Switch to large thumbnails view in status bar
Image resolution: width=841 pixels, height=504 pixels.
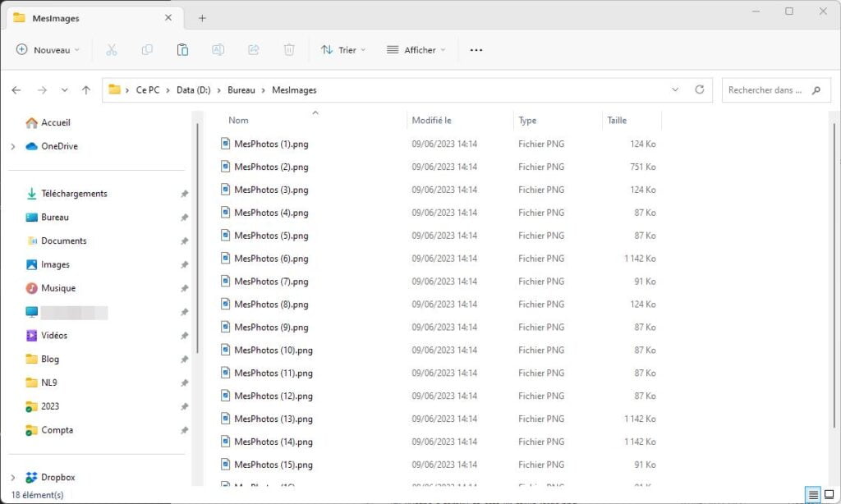pos(828,493)
